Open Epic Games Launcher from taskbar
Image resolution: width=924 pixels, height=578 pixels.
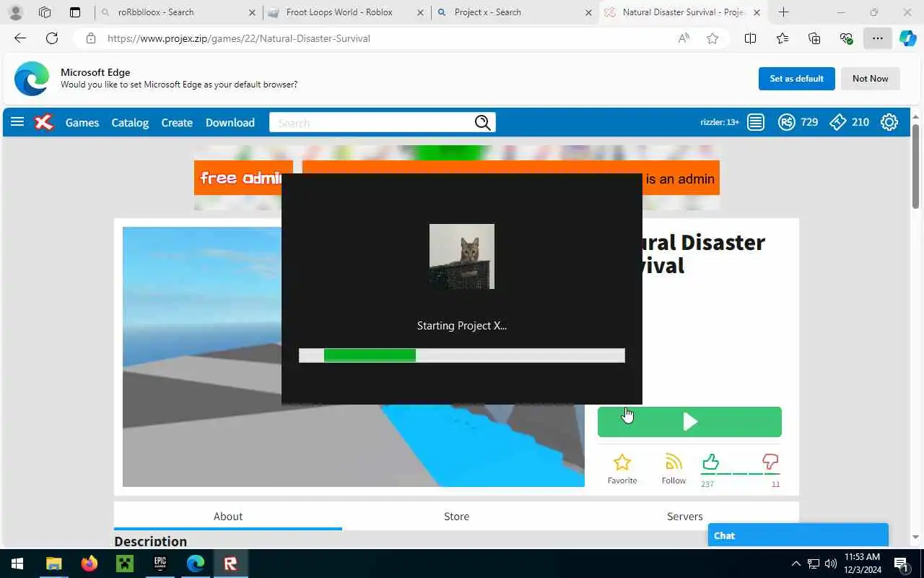tap(160, 564)
